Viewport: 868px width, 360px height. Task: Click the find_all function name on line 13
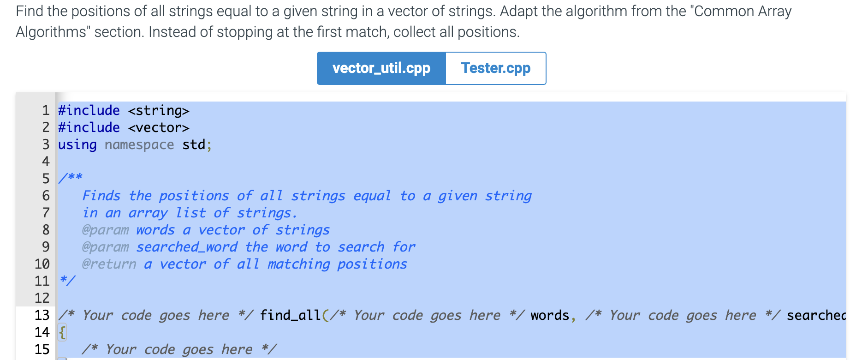click(290, 315)
